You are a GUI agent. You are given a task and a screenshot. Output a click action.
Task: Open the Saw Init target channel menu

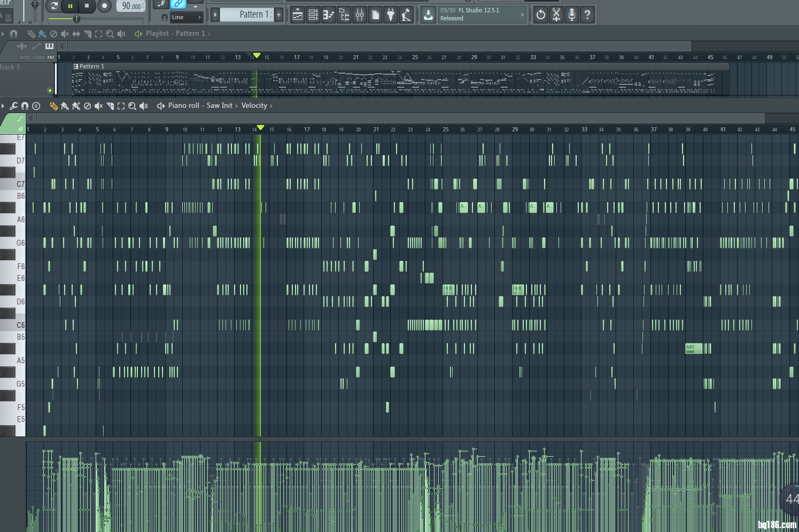220,105
